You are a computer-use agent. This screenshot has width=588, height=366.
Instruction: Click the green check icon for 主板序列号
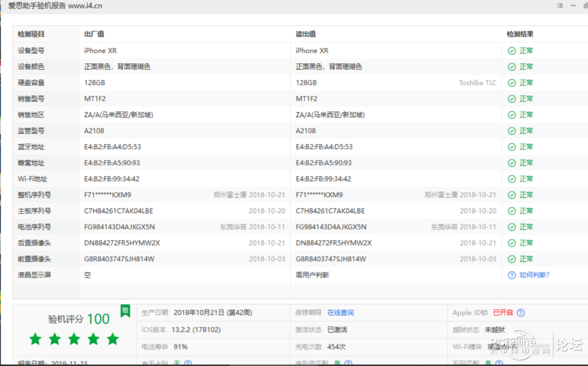click(x=512, y=211)
